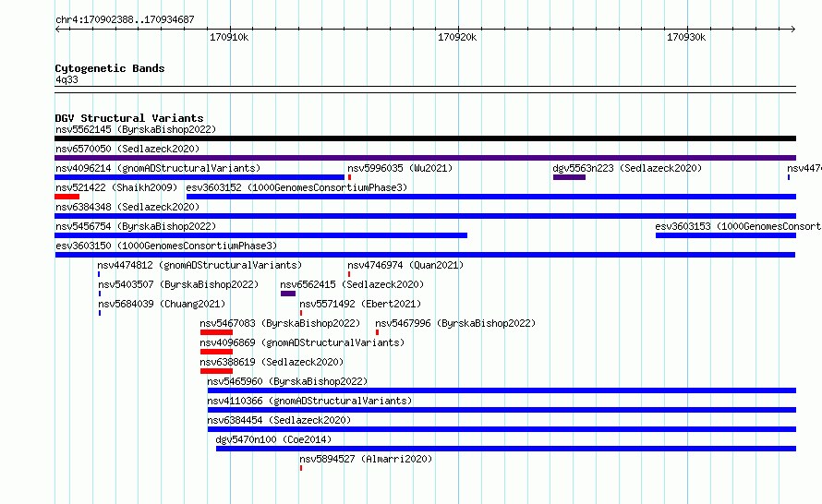
Task: Click the 4q33 band label
Action: pos(66,80)
